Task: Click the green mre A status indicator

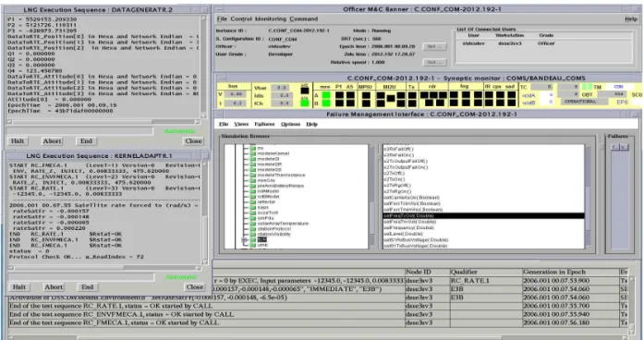Action: click(326, 95)
